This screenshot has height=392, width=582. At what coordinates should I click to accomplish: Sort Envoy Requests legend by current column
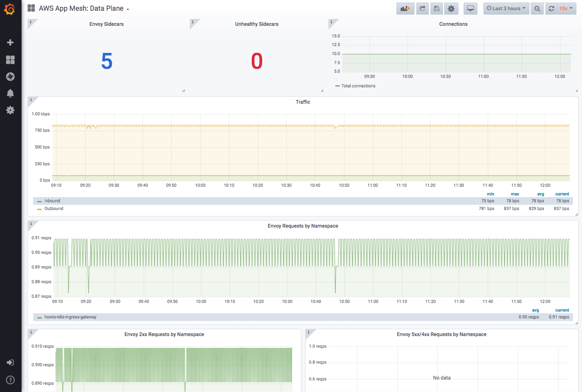pyautogui.click(x=562, y=310)
